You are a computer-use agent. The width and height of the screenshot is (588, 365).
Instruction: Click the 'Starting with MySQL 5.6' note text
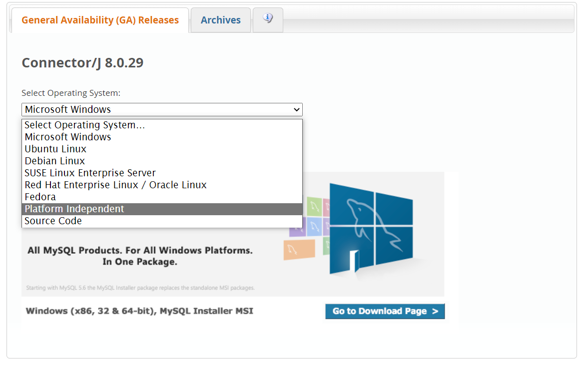[x=140, y=288]
